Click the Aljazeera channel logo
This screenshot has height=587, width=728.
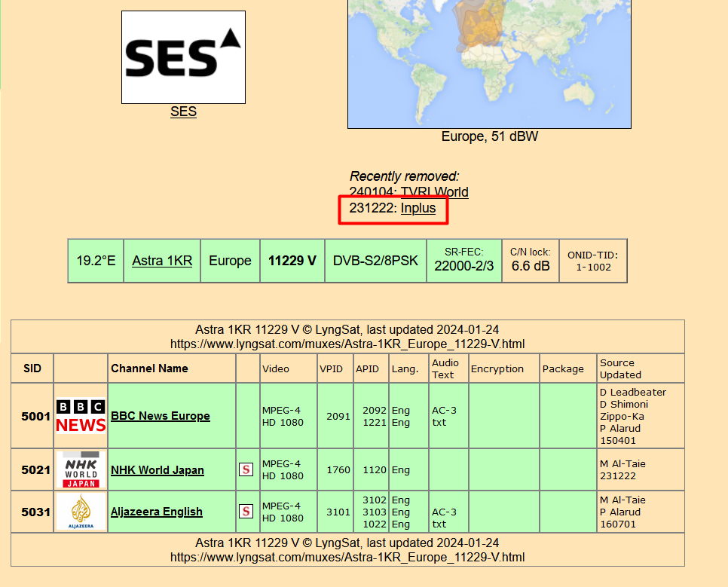click(81, 512)
